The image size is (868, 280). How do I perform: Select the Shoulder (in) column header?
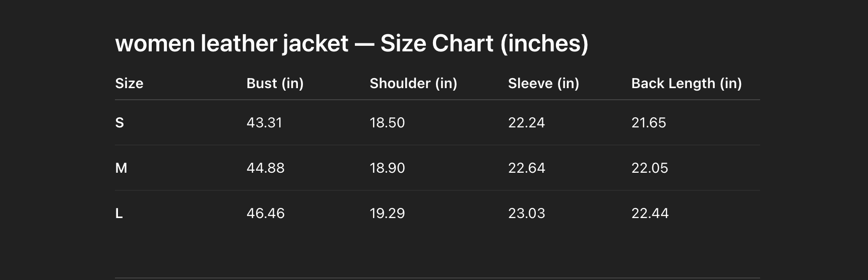(x=413, y=84)
